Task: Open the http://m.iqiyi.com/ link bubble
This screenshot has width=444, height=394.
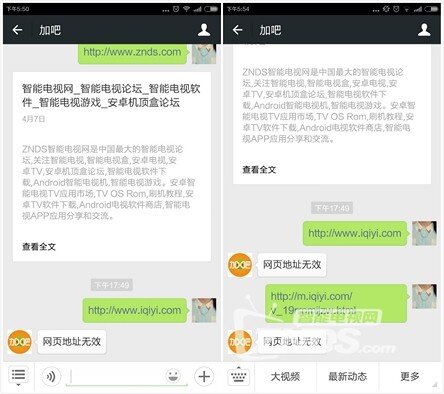Action: (336, 303)
